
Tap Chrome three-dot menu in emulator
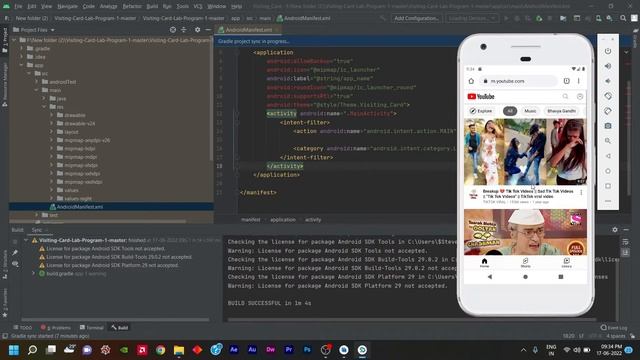pyautogui.click(x=579, y=81)
